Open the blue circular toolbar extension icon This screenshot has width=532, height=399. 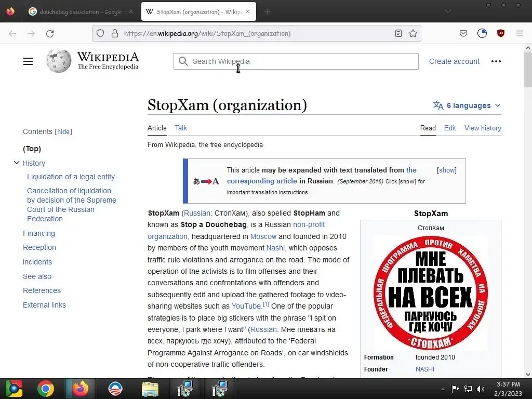[482, 33]
